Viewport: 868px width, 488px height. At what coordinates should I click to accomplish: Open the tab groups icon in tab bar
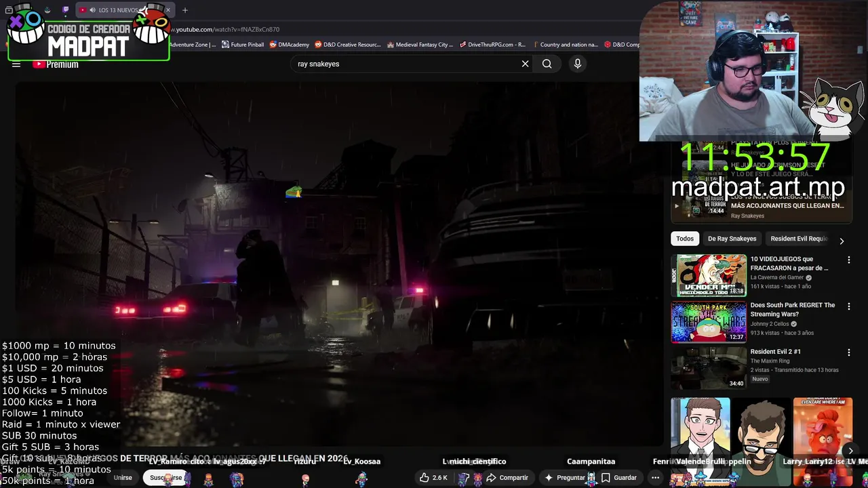click(x=9, y=10)
